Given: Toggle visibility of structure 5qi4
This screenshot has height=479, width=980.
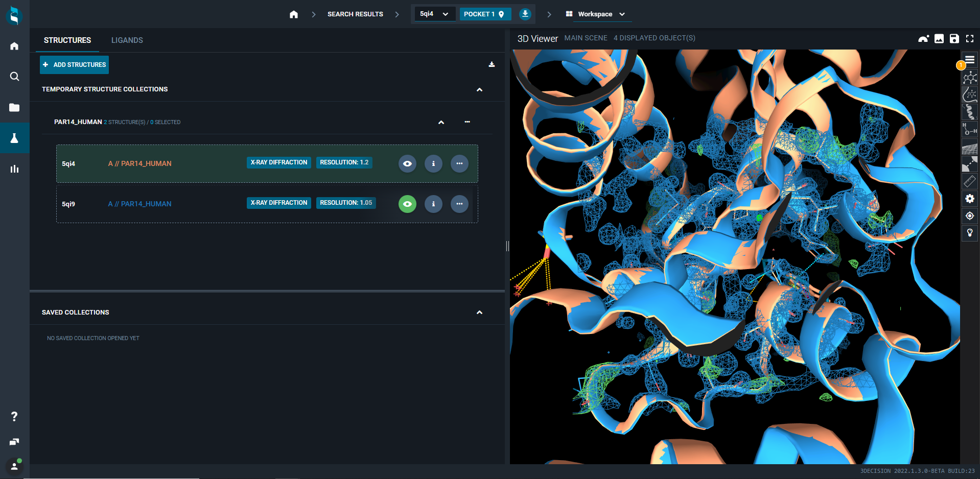Looking at the screenshot, I should point(407,163).
